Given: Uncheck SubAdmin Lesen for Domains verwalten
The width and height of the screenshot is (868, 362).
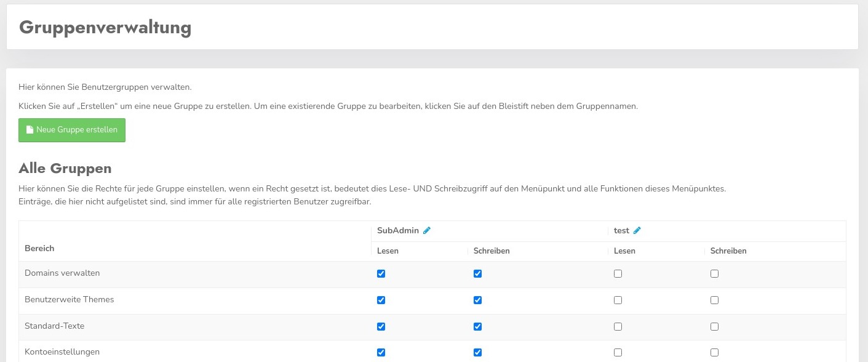Looking at the screenshot, I should [x=381, y=274].
